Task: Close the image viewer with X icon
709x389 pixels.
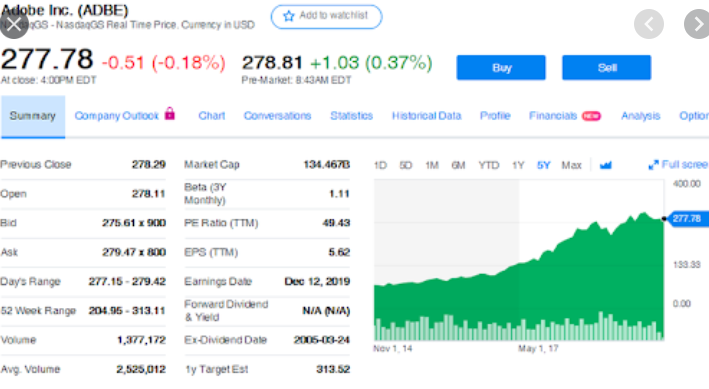Action: tap(14, 24)
